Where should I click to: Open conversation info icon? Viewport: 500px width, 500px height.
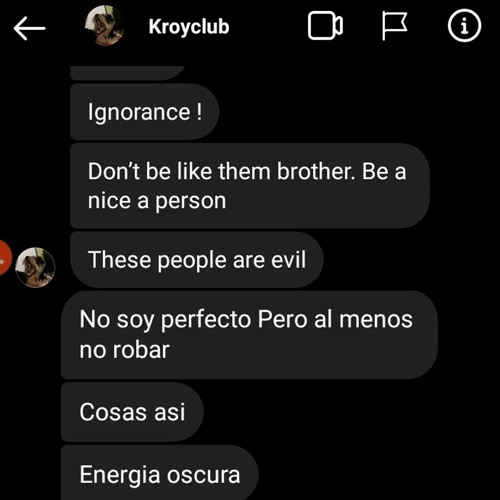click(464, 26)
